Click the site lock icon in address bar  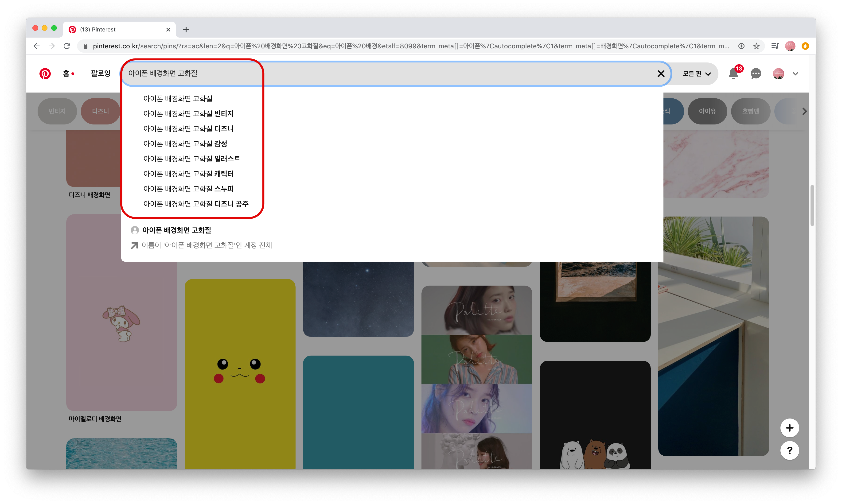tap(85, 46)
